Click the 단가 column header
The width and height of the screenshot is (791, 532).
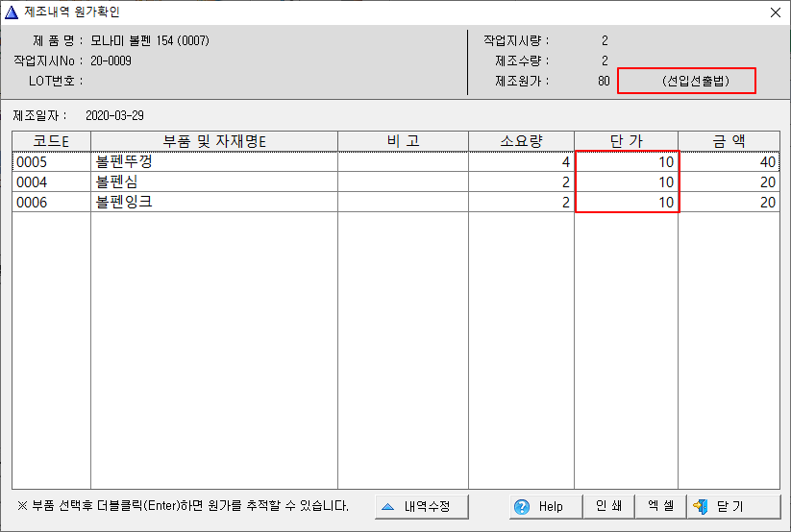(x=626, y=141)
